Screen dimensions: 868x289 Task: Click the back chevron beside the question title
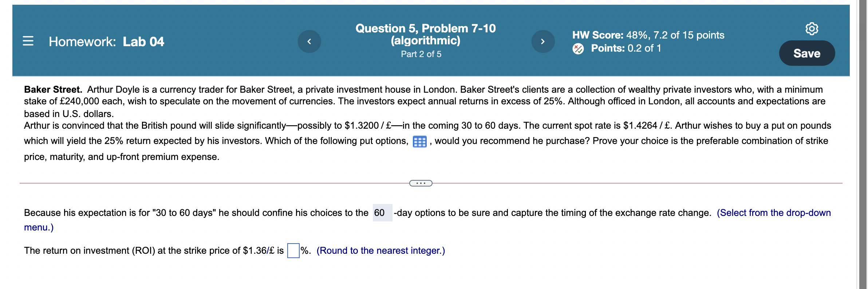309,41
